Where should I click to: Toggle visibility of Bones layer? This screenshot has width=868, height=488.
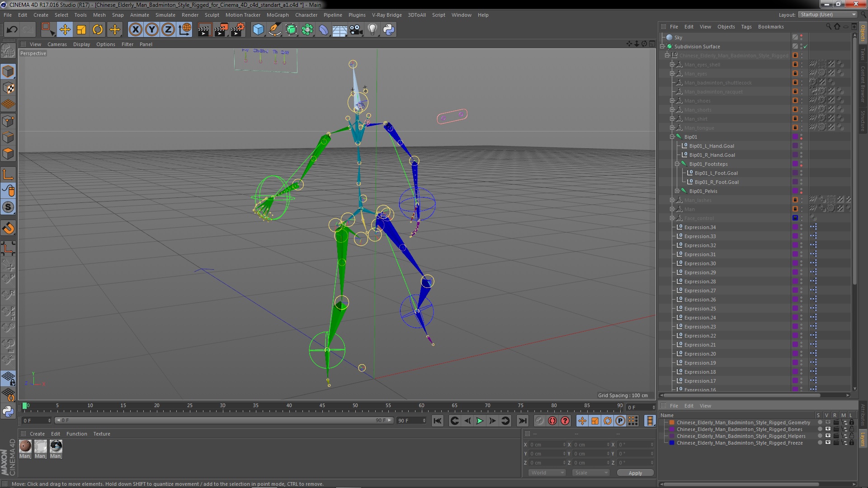(x=828, y=429)
